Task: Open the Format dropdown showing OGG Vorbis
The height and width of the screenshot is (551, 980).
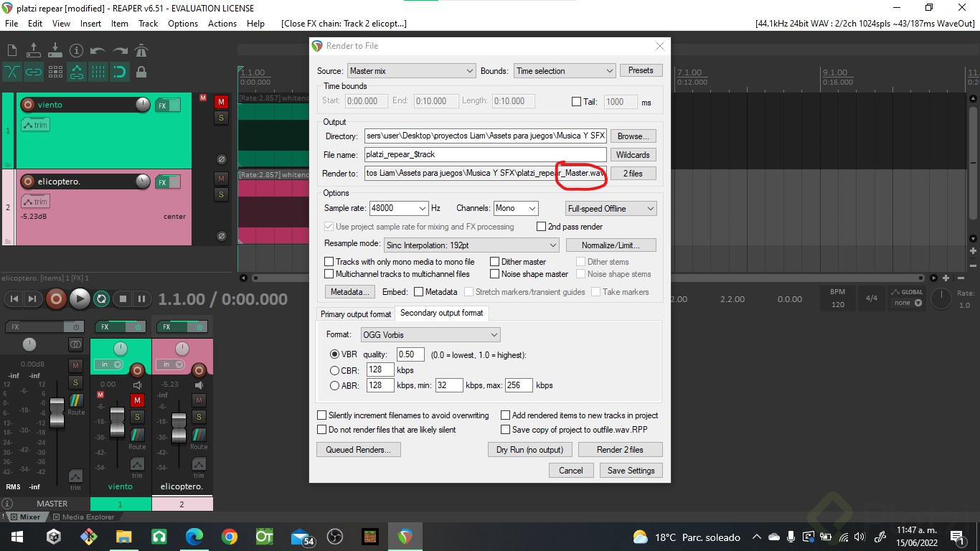Action: pyautogui.click(x=430, y=334)
